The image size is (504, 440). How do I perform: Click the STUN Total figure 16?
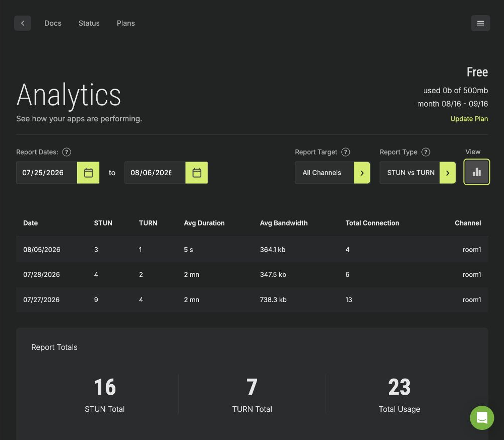point(105,387)
